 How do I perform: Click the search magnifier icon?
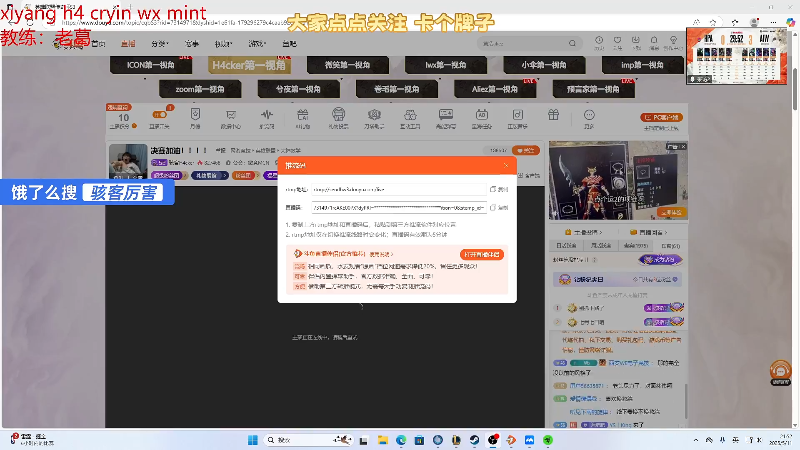pos(572,43)
